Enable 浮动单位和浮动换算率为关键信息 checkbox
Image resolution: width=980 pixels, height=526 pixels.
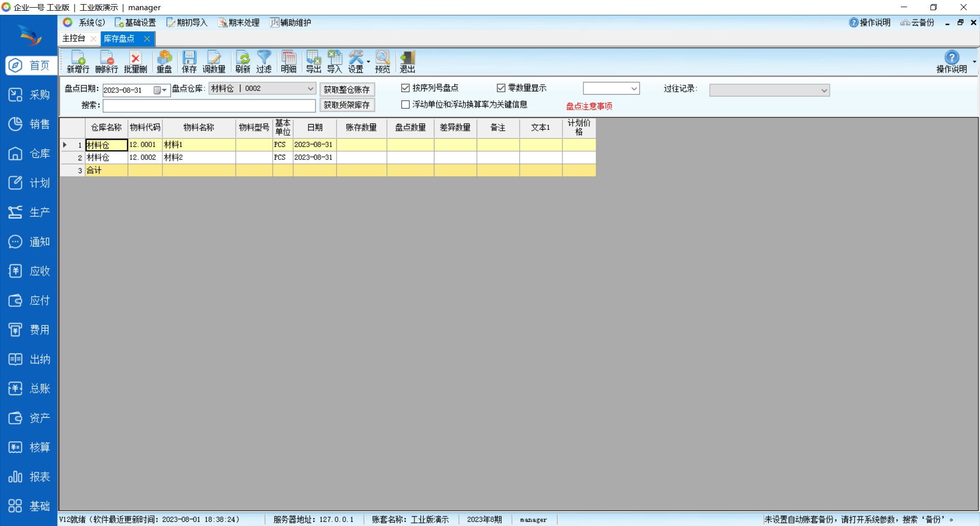406,105
